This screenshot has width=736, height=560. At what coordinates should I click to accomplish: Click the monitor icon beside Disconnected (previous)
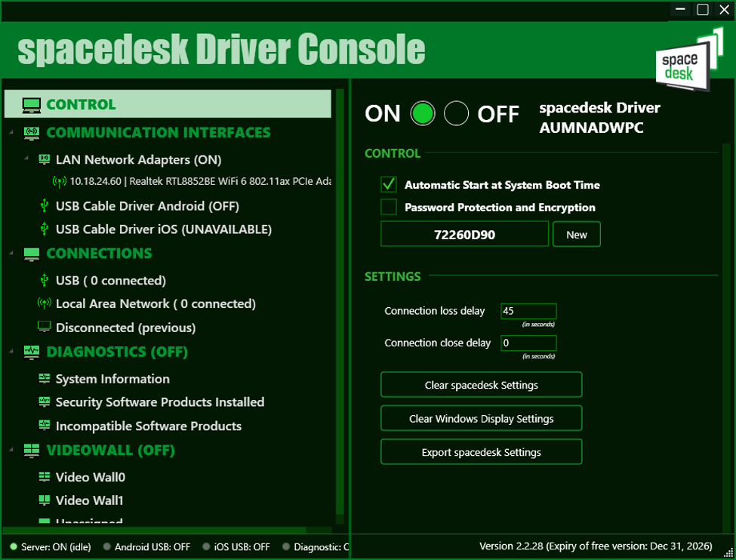pos(44,327)
